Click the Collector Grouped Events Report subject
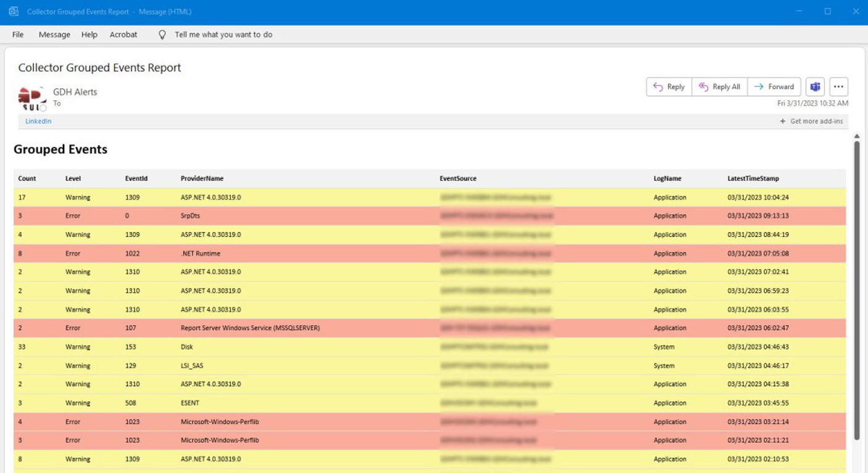The image size is (868, 473). tap(100, 68)
